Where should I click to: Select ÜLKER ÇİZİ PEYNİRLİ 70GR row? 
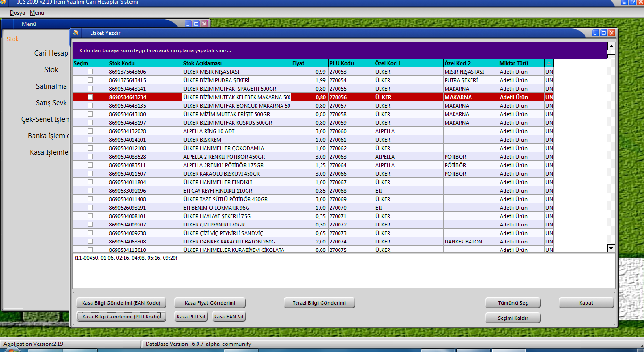[313, 225]
